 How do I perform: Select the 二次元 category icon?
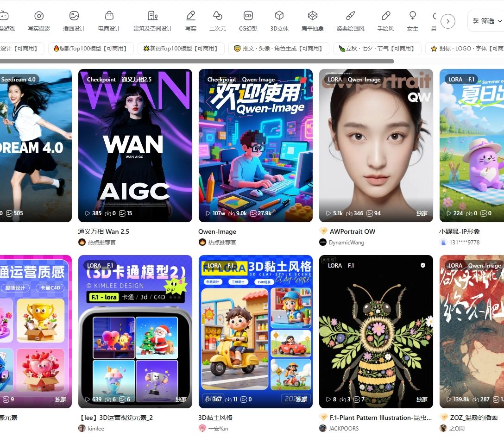tap(218, 16)
